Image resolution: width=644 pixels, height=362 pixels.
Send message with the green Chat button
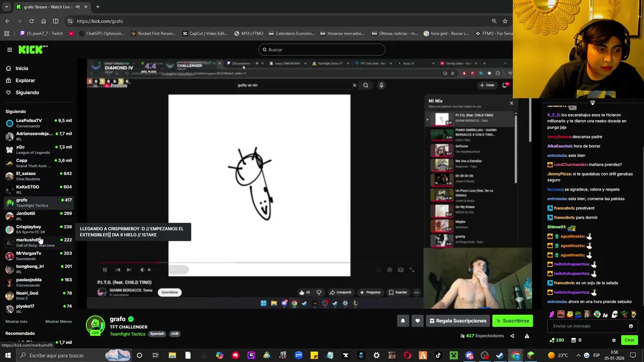629,340
